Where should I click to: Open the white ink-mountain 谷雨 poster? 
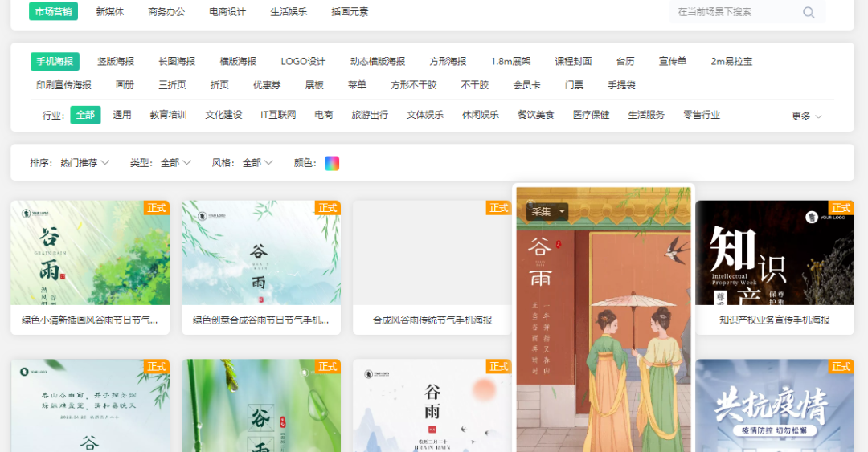(432, 405)
